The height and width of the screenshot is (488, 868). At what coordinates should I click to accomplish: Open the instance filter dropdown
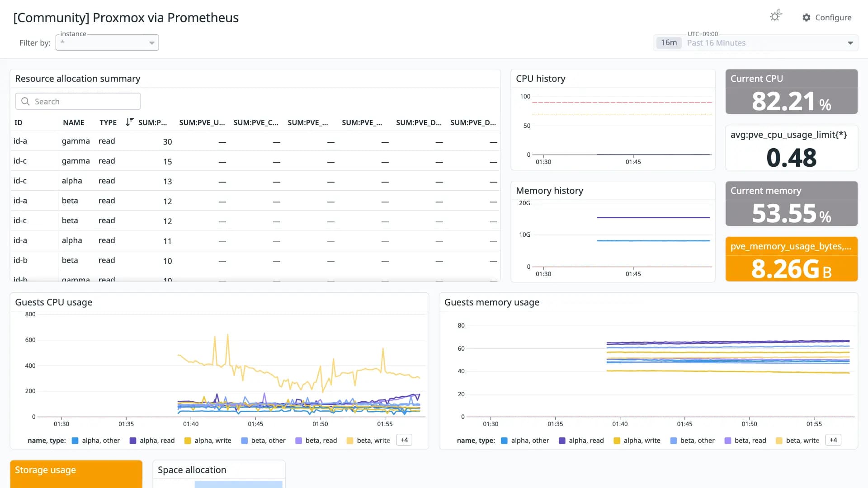pos(107,42)
